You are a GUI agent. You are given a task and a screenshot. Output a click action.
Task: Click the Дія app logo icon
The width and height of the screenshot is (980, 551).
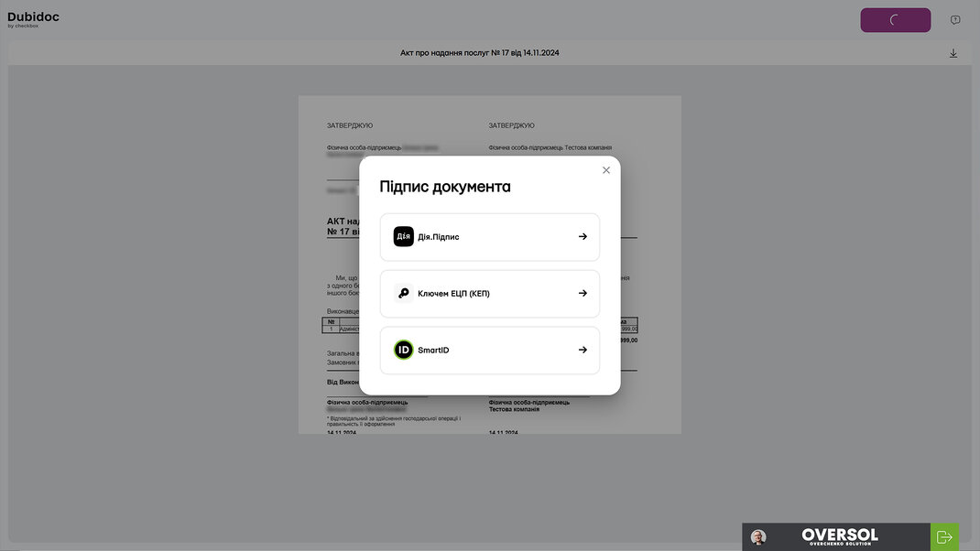point(403,236)
